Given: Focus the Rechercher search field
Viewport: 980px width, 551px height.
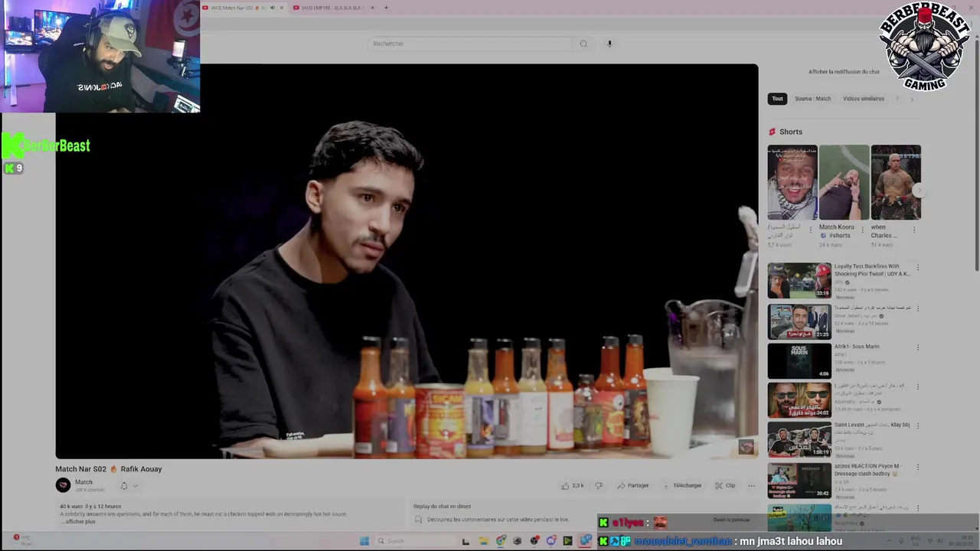Looking at the screenshot, I should click(x=469, y=44).
